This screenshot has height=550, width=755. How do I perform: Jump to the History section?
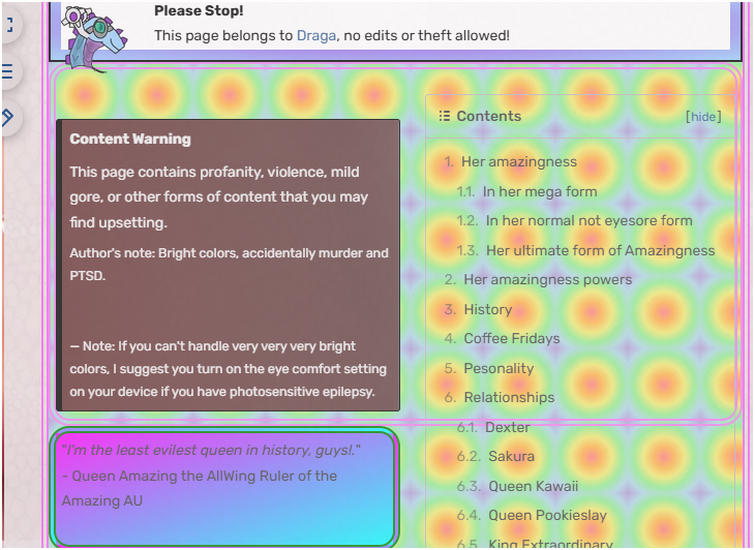tap(488, 309)
